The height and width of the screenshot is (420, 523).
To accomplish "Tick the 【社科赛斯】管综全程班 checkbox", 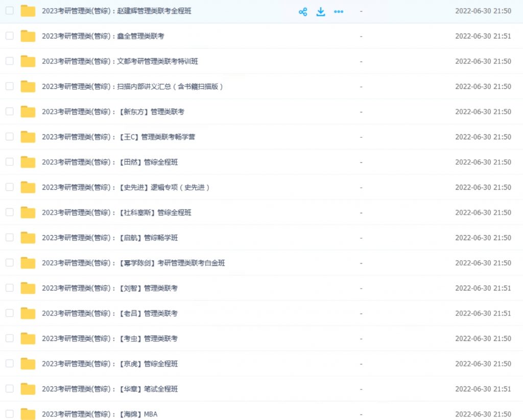I will [x=10, y=212].
